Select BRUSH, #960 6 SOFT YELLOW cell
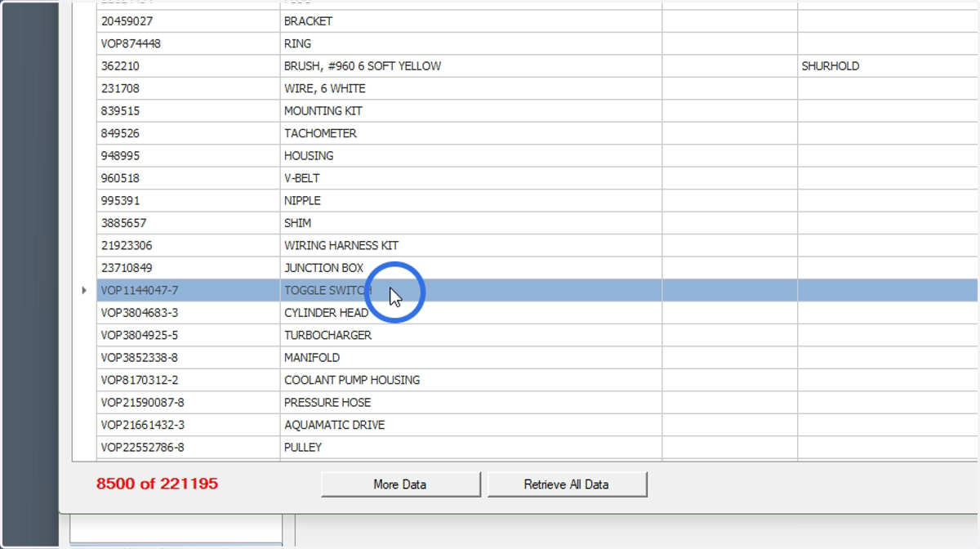Viewport: 980px width, 549px height. click(x=470, y=66)
